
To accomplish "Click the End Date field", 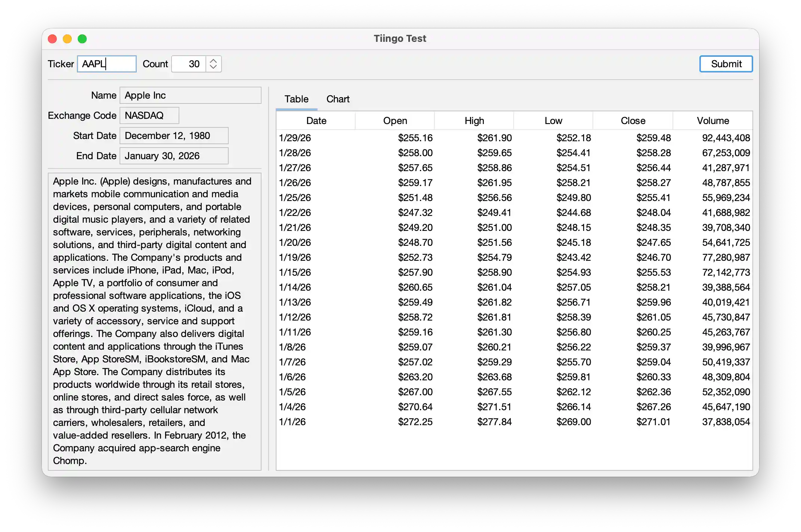I will [174, 156].
